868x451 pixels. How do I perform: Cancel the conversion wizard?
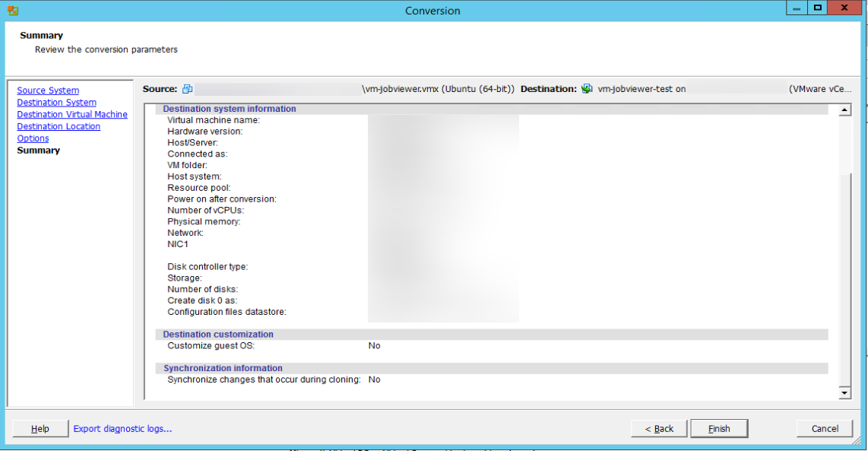[824, 428]
